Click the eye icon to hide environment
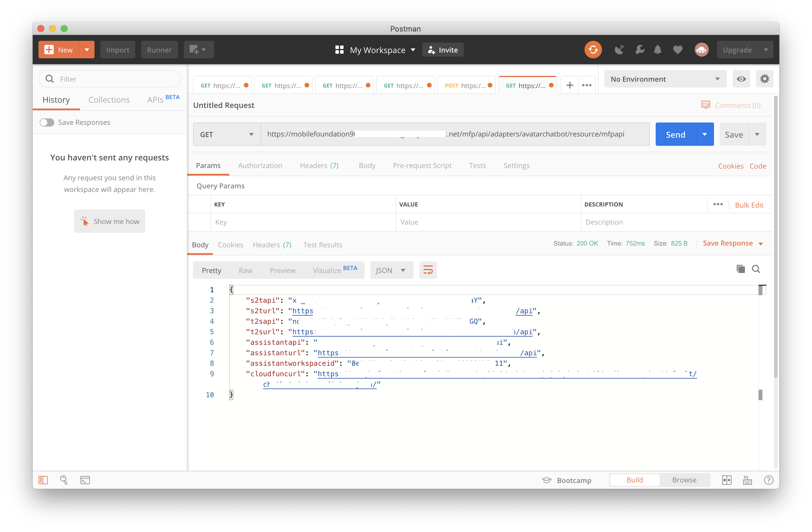Viewport: 812px width, 532px height. click(741, 78)
